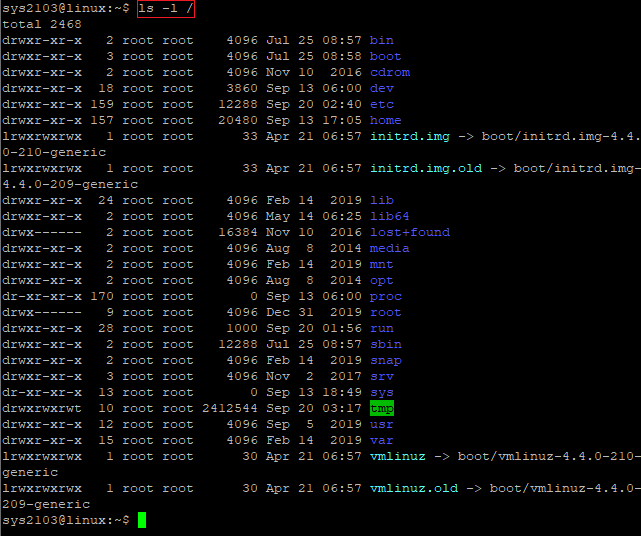This screenshot has width=641, height=536.
Task: Click the "drwxrwxrwt" permissions string
Action: tap(42, 408)
